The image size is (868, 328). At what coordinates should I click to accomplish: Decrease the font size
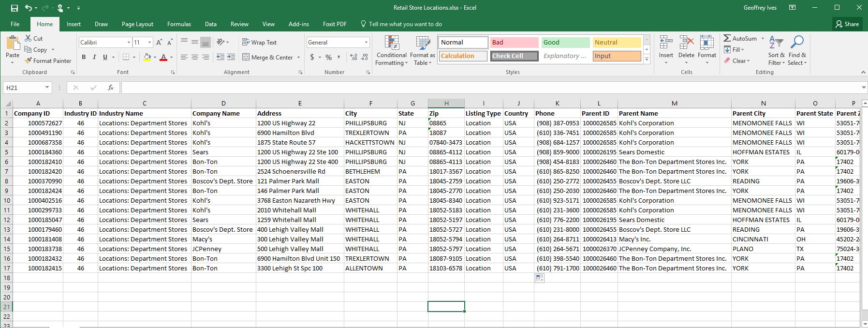170,43
